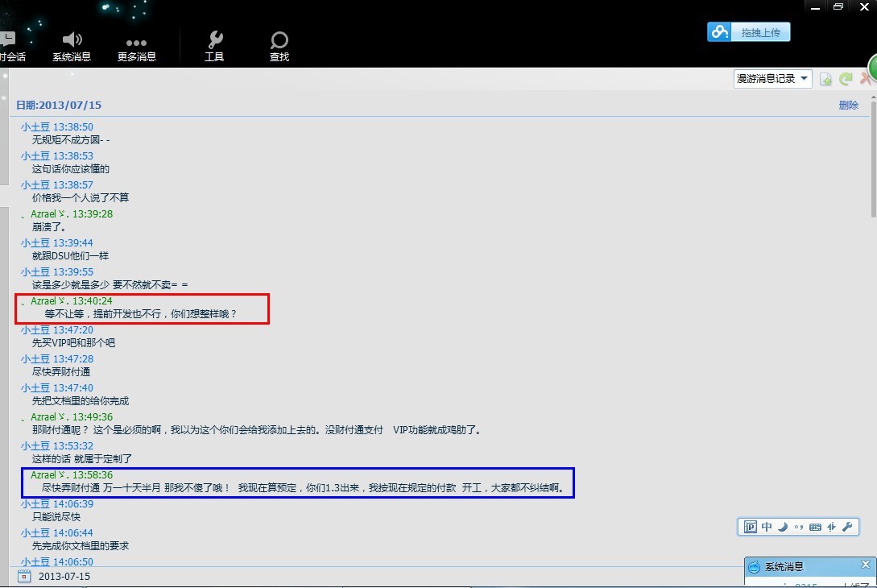Toggle the 中 Chinese/English input mode
The image size is (877, 588).
coord(767,527)
